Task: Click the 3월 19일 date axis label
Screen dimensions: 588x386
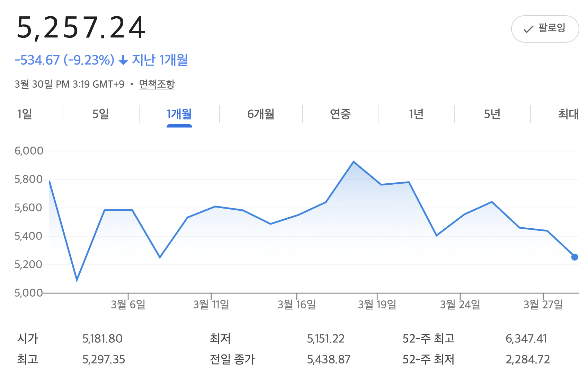Action: pyautogui.click(x=377, y=305)
